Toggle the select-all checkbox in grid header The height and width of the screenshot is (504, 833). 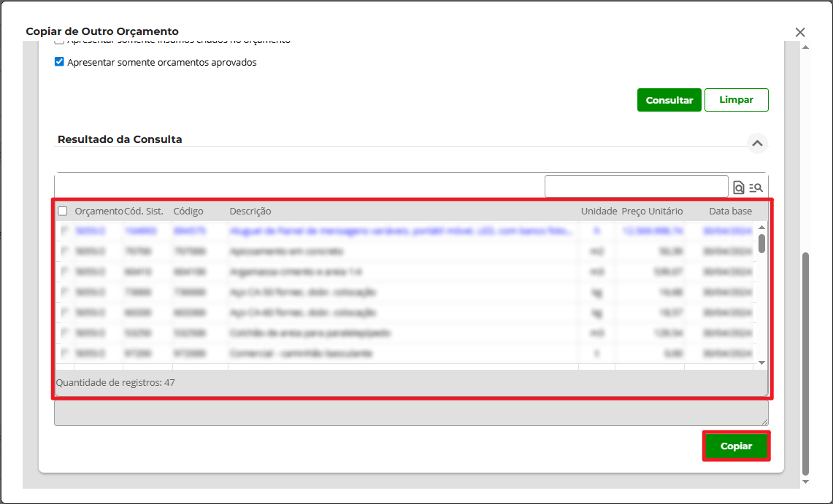coord(63,211)
